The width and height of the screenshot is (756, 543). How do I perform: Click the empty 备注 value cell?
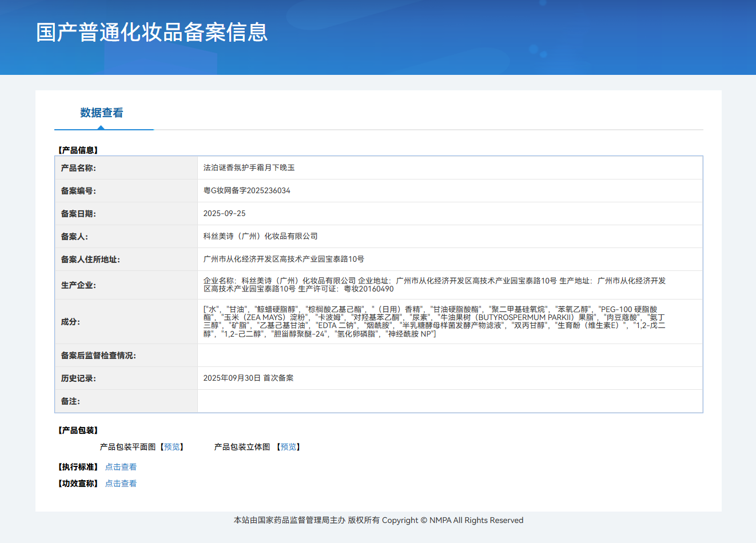(x=449, y=401)
